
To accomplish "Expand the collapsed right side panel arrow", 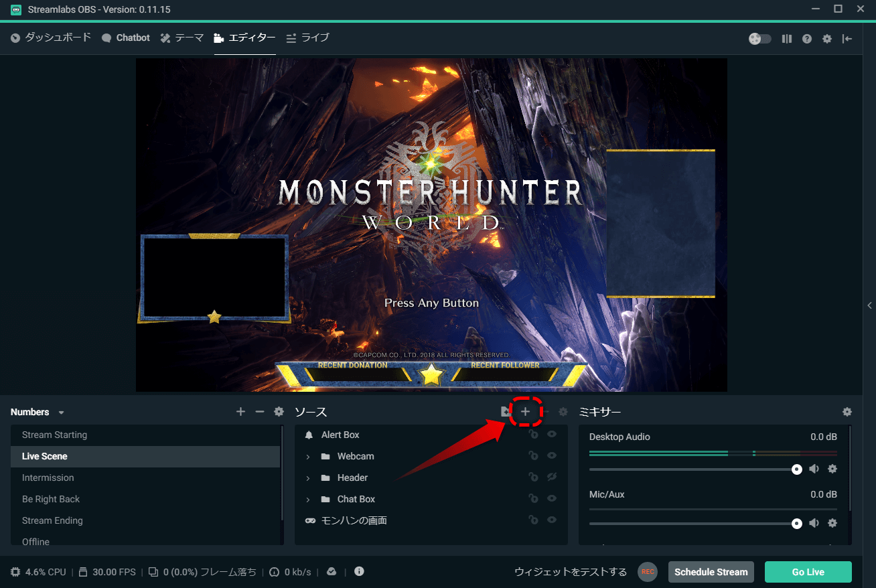I will (869, 305).
